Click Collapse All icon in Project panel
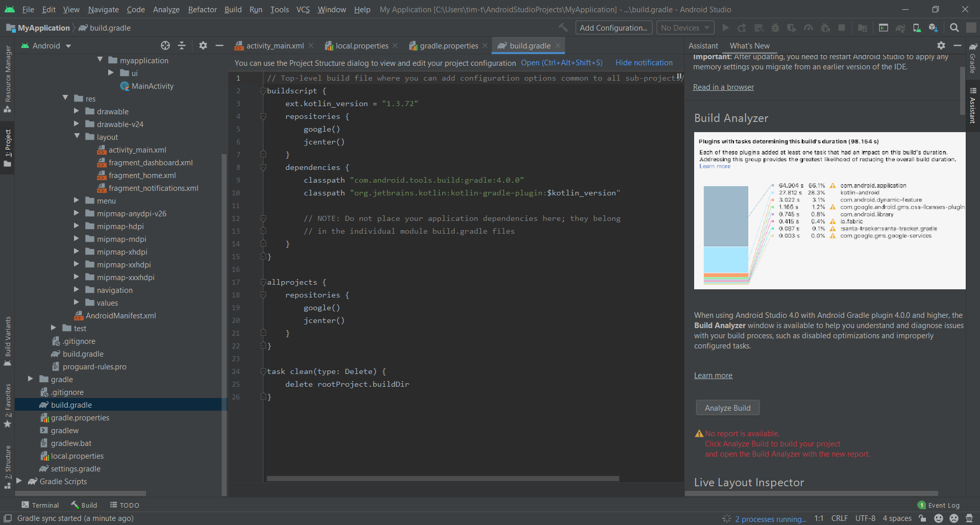The width and height of the screenshot is (980, 525). point(182,46)
